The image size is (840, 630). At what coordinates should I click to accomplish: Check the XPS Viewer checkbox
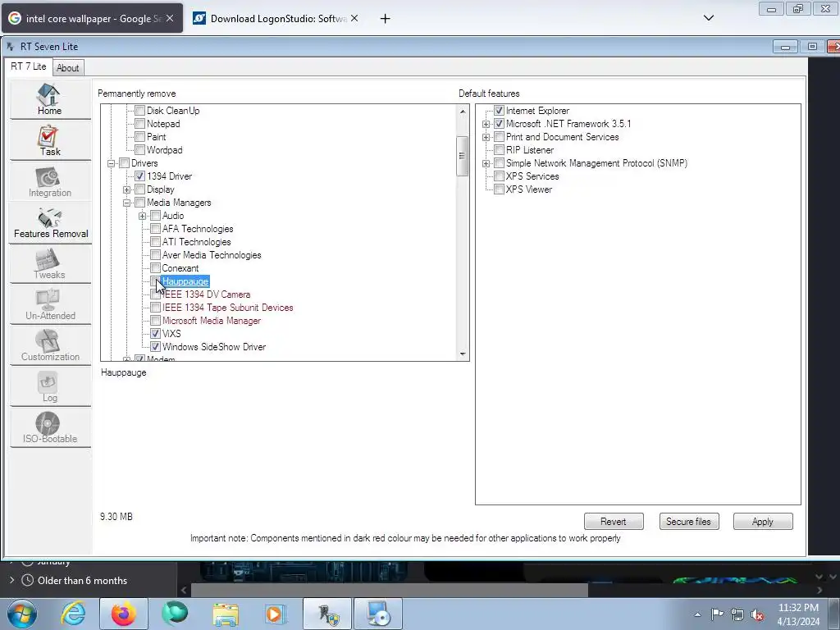pos(499,189)
